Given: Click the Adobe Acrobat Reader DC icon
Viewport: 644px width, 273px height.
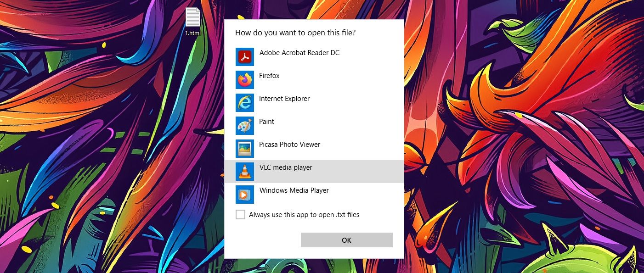Looking at the screenshot, I should click(244, 57).
